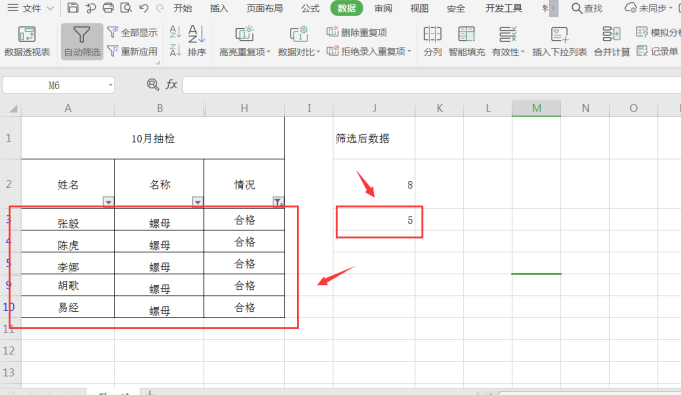Switch to the 开发工具 tab
The height and width of the screenshot is (395, 681).
coord(503,8)
